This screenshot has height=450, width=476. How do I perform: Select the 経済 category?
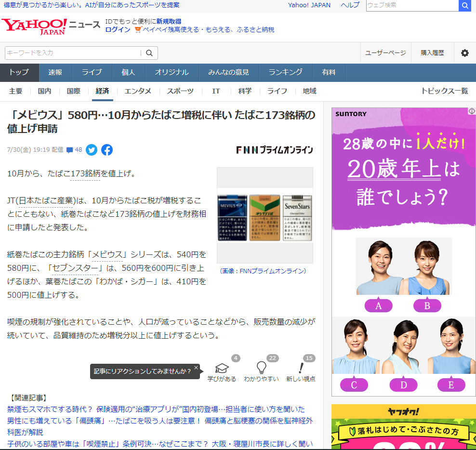102,91
